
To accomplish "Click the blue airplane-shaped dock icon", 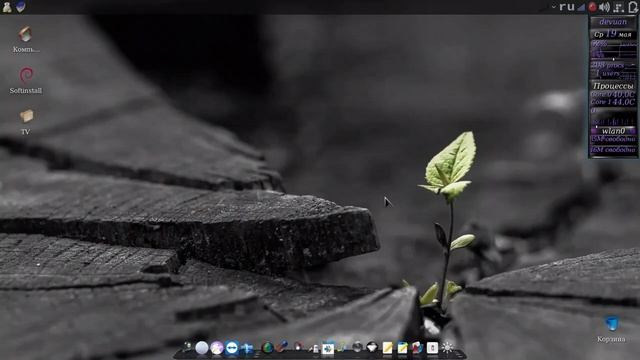I will 247,349.
